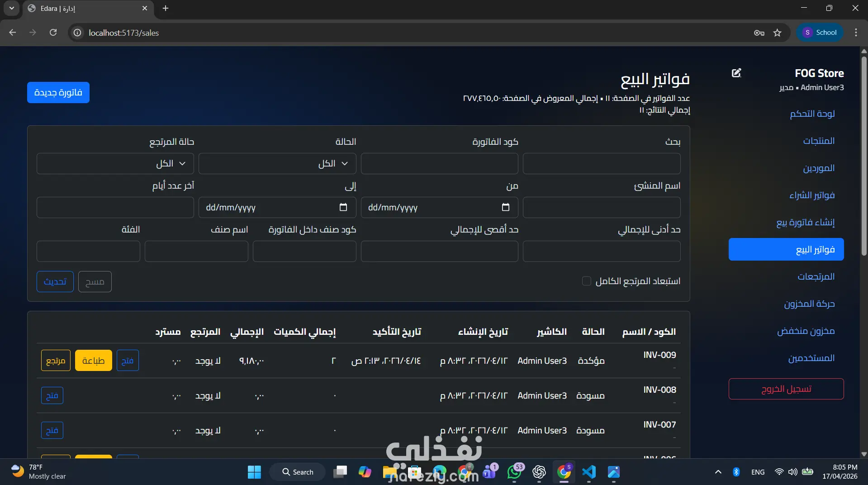Open a new browser tab
The image size is (868, 485).
coord(166,8)
